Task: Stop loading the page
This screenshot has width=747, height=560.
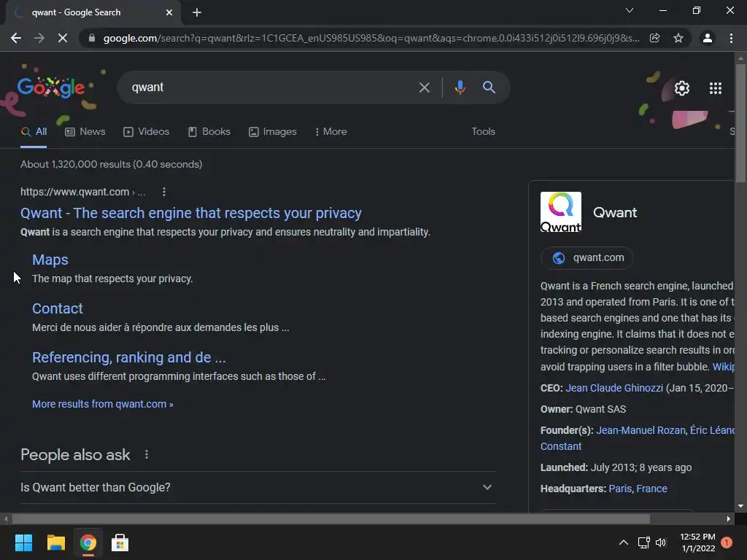Action: tap(63, 38)
